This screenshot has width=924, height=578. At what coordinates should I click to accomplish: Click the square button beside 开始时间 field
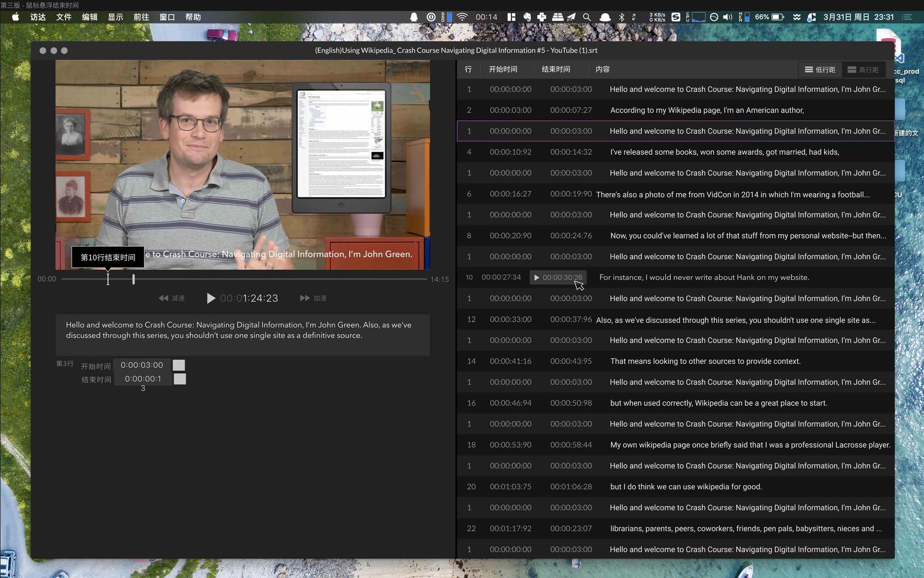(179, 365)
